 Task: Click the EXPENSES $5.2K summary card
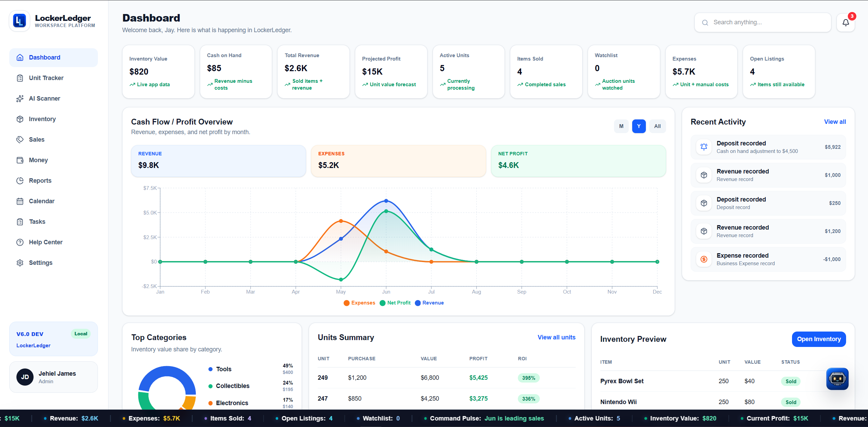coord(398,161)
